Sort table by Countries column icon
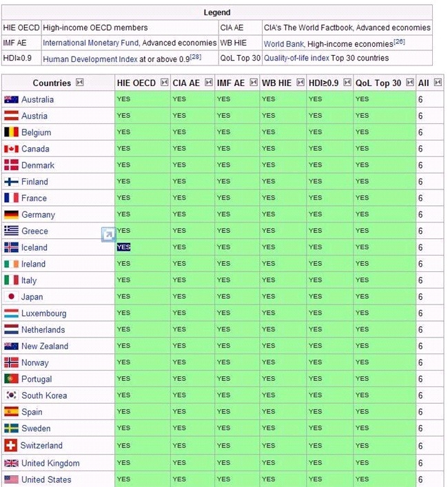 click(x=80, y=82)
